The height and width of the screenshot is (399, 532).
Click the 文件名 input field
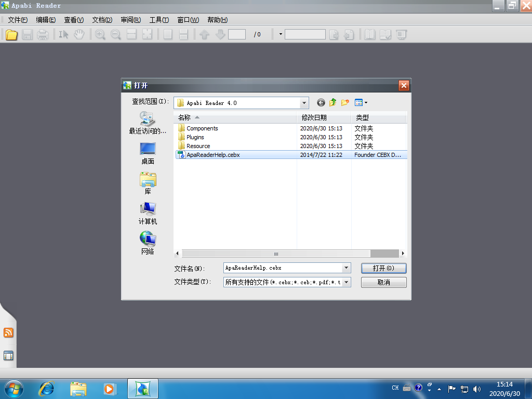pyautogui.click(x=283, y=268)
